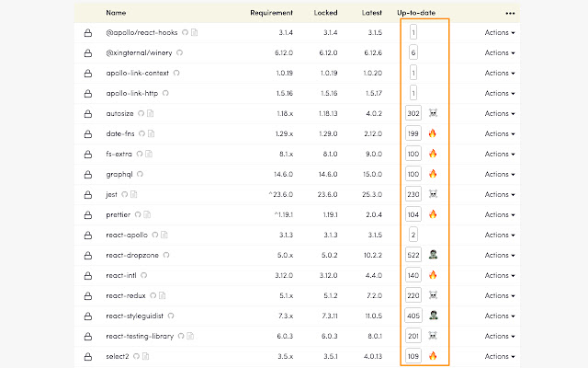Click the 405 badge for react-styleguidist
Image resolution: width=588 pixels, height=368 pixels.
coord(413,316)
